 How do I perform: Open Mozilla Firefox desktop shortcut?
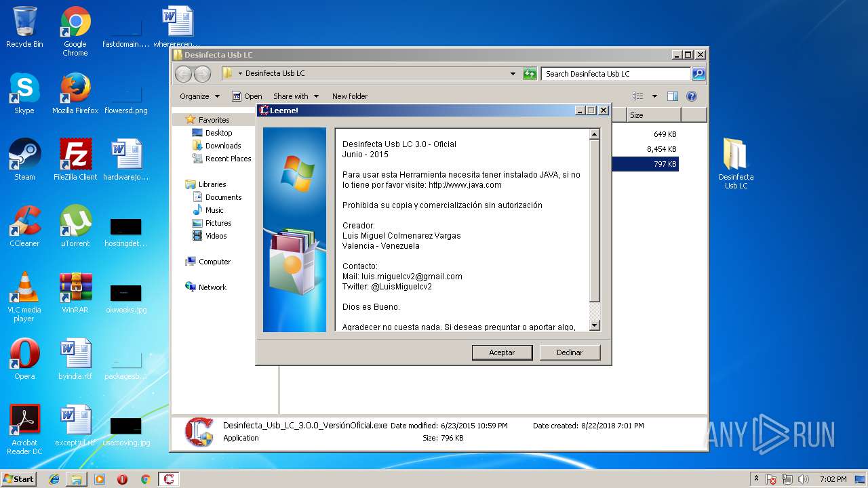(x=75, y=94)
